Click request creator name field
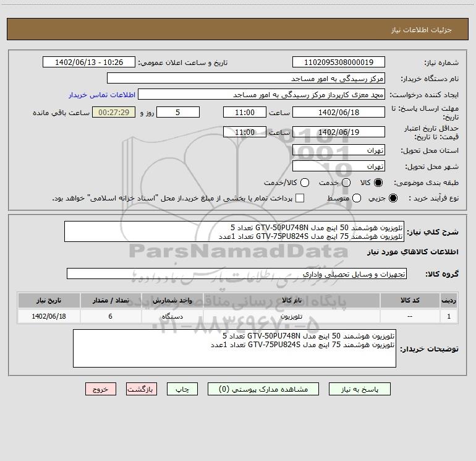Screen dimensions: 476x461 (261, 94)
